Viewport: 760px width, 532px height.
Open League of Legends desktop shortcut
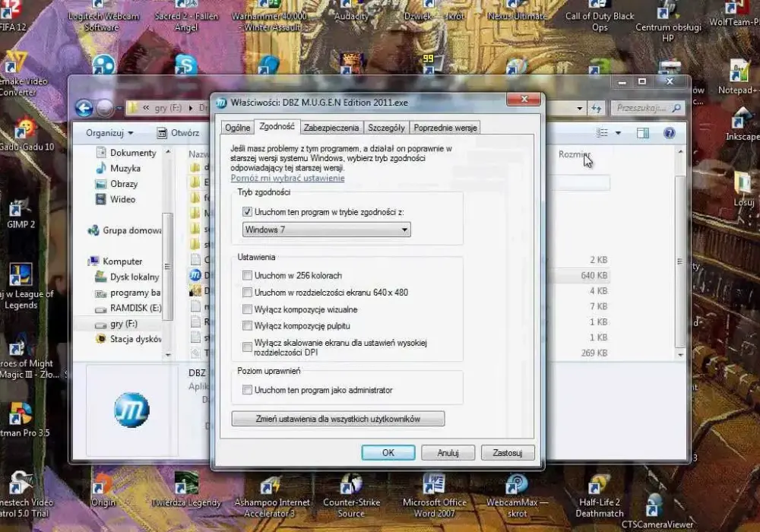click(x=21, y=286)
